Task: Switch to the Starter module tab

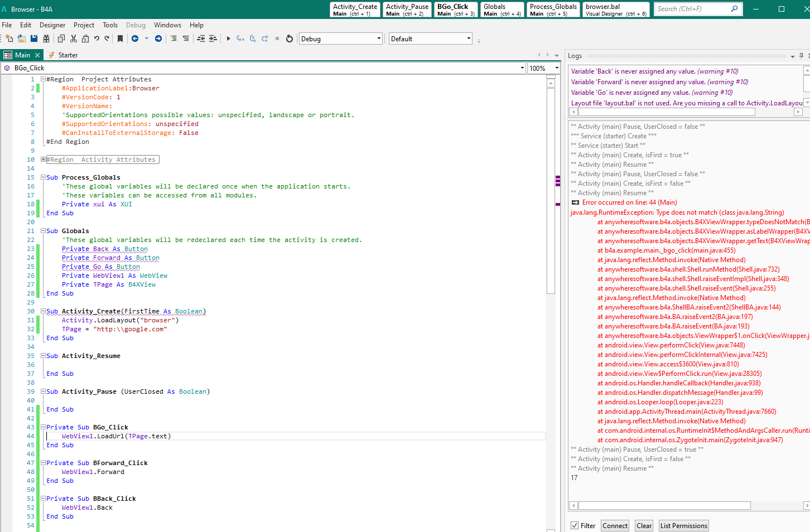Action: pos(67,55)
